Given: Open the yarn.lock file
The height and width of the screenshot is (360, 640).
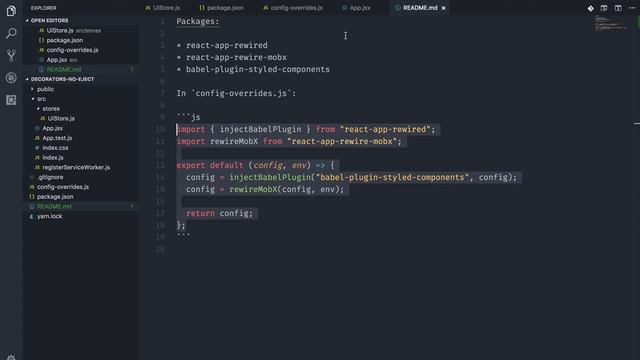Looking at the screenshot, I should 49,216.
